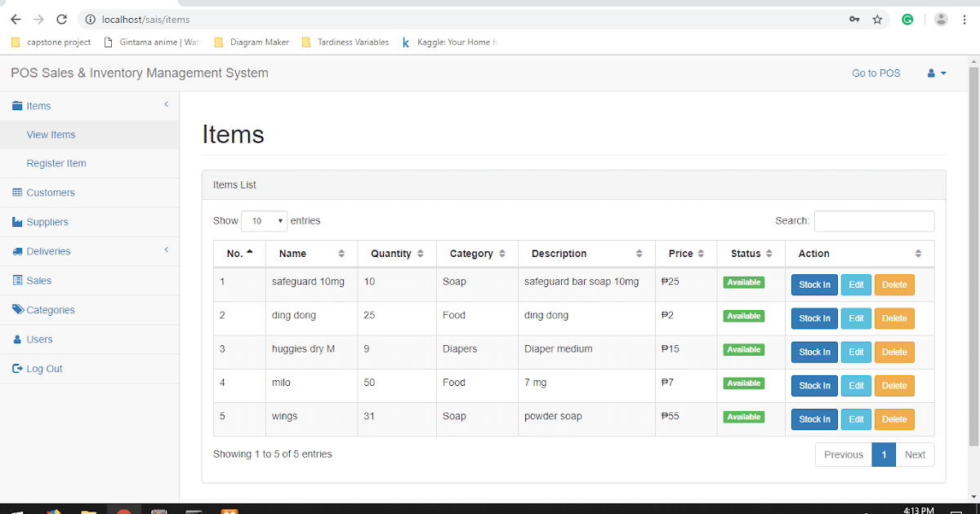
Task: Collapse the Items sidebar menu chevron
Action: click(x=166, y=104)
